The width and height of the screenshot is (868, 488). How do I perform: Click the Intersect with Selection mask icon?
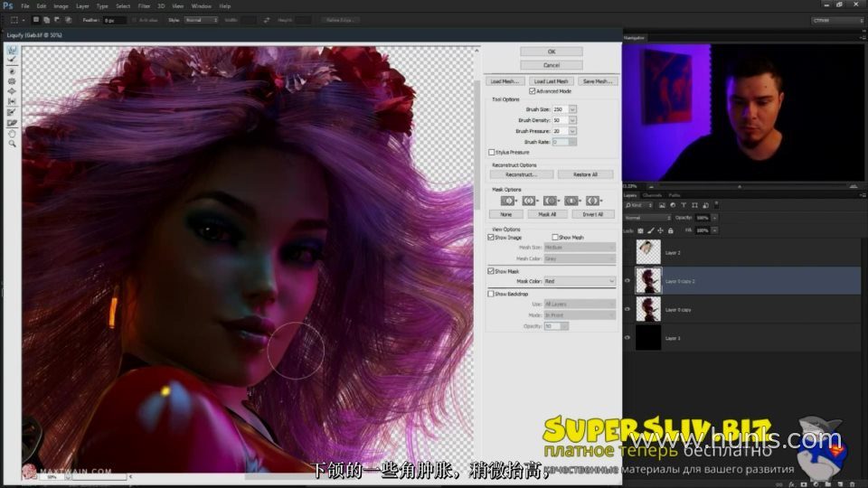coord(571,201)
